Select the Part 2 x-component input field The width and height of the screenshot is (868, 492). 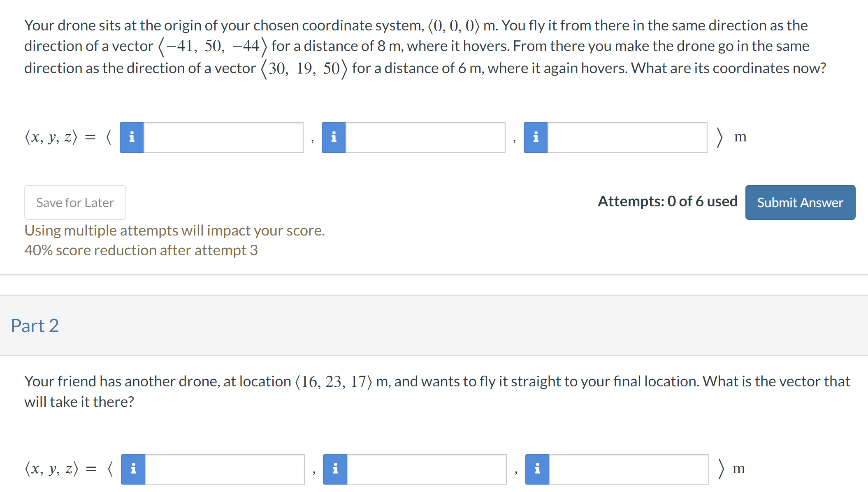(225, 469)
